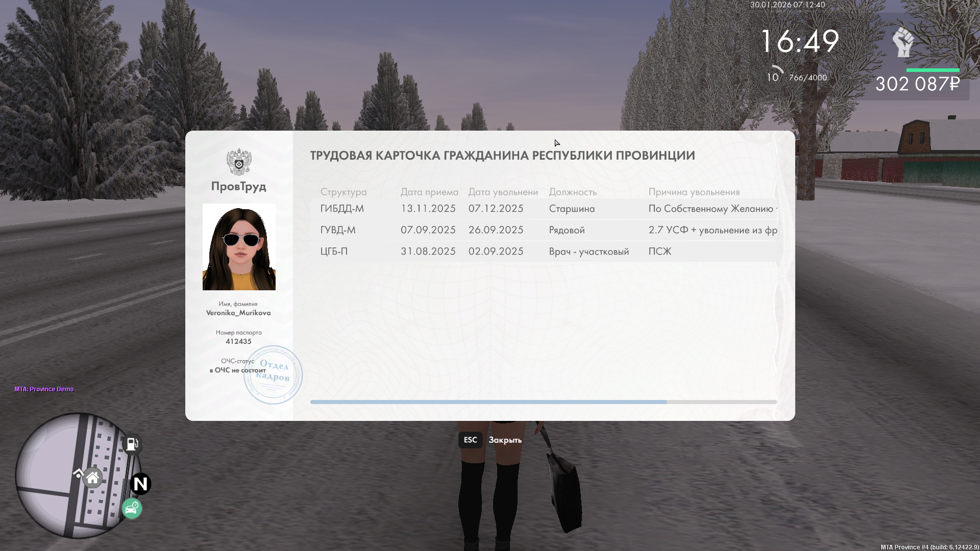Click the house marker on minimap

pos(92,478)
